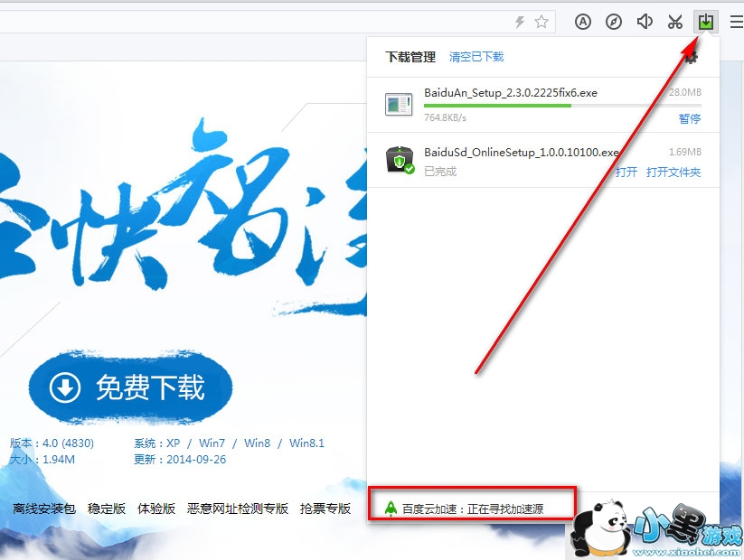Open BaiduSd file with 打开 link
The image size is (744, 560).
coord(626,172)
